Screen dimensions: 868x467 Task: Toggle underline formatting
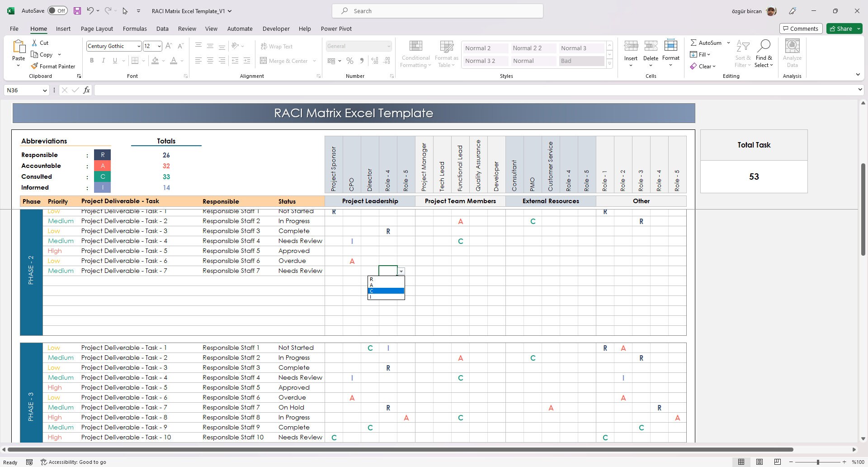pos(114,60)
